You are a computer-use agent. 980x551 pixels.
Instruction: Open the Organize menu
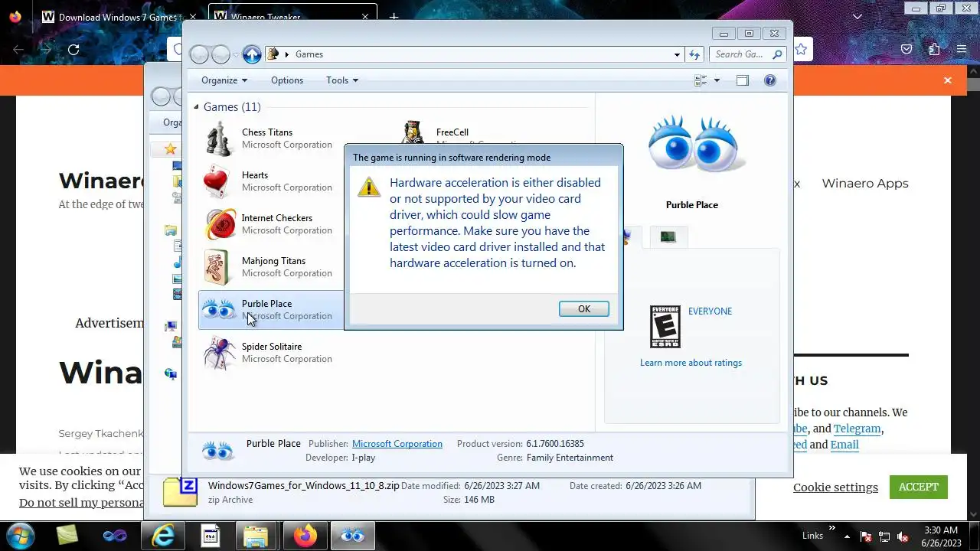click(224, 80)
